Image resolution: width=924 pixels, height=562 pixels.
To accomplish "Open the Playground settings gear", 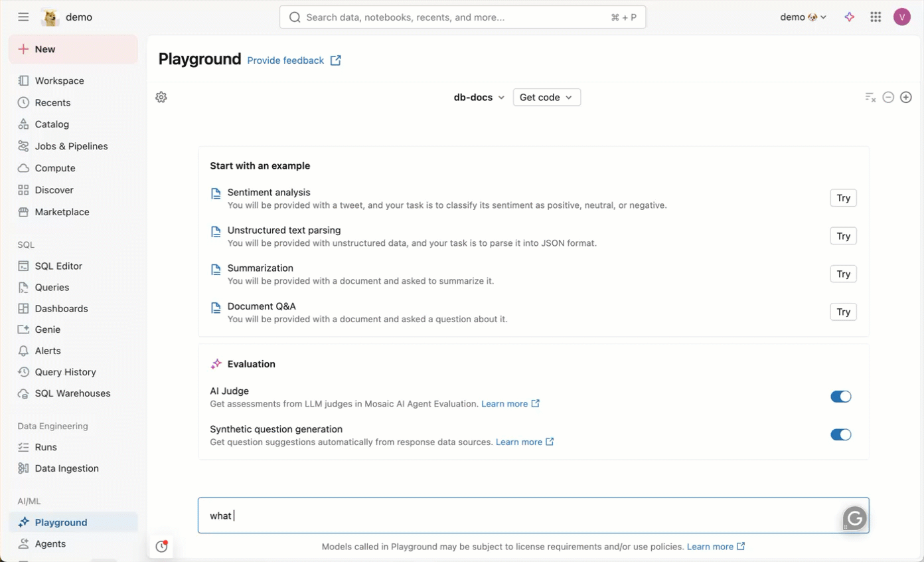I will click(161, 97).
